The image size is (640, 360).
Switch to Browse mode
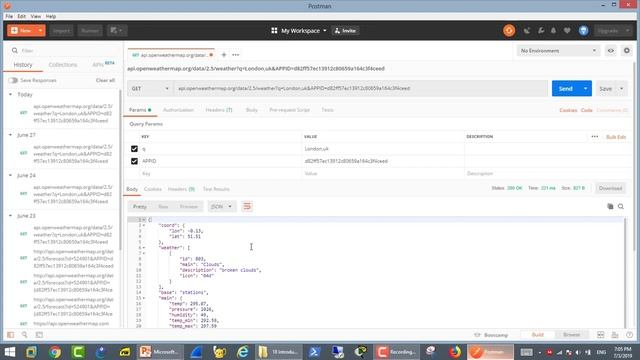[571, 335]
